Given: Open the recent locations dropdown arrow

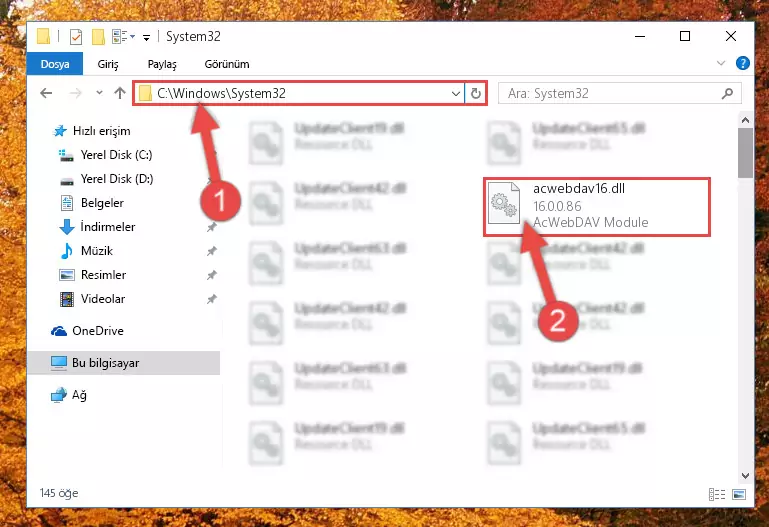Looking at the screenshot, I should (x=99, y=93).
